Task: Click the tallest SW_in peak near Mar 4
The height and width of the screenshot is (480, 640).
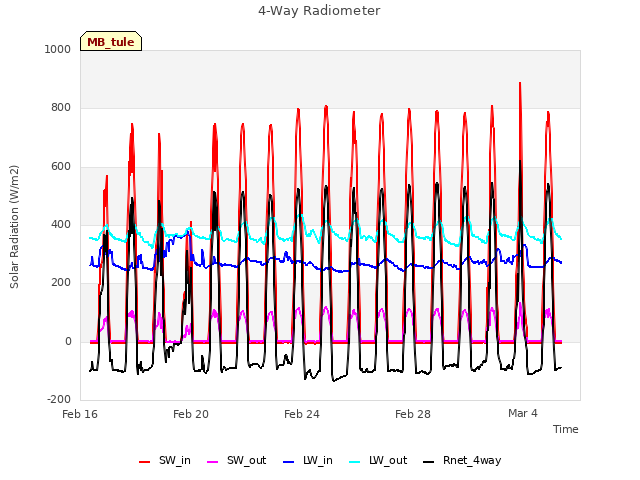Action: click(x=520, y=83)
